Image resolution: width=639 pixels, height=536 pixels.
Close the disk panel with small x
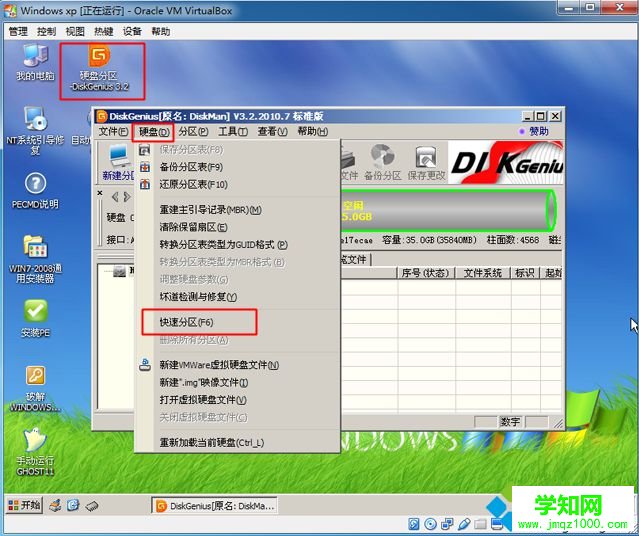pos(100,193)
